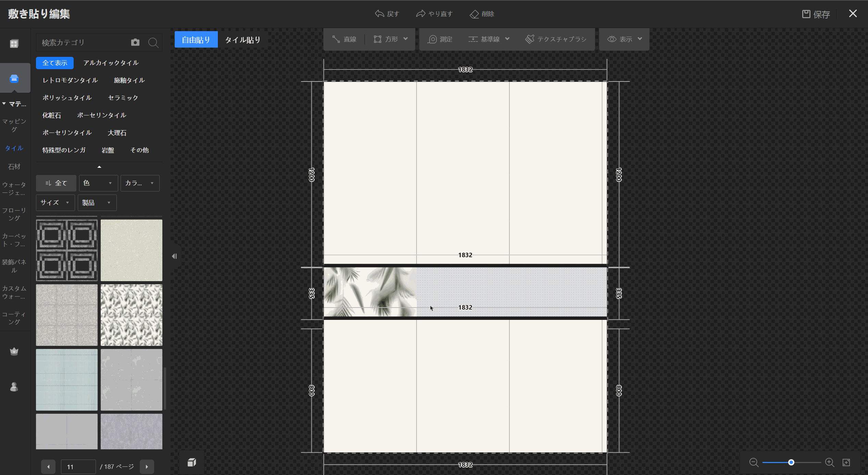Viewport: 868px width, 475px height.
Task: Open the size (サイズ) filter dropdown
Action: [x=55, y=203]
